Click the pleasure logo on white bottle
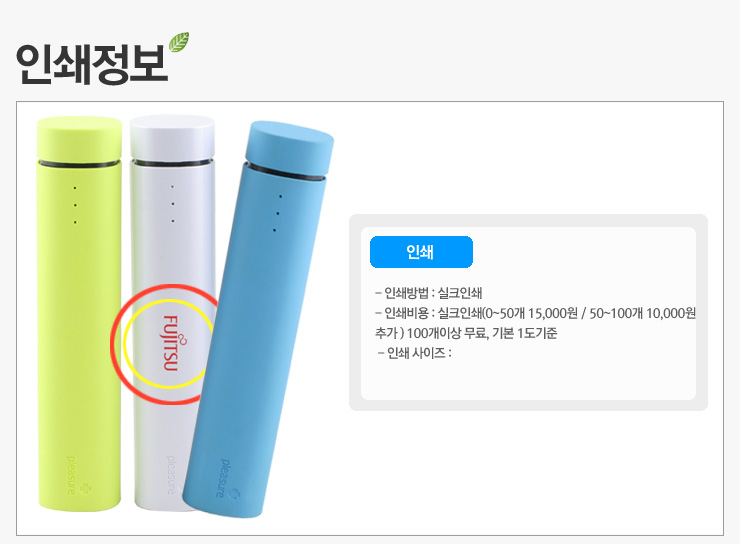Viewport: 740px width, 544px height. (x=172, y=475)
